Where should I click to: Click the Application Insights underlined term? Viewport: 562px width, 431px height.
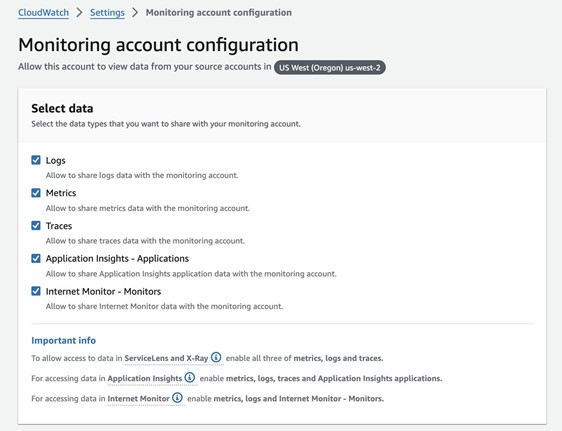pos(145,378)
